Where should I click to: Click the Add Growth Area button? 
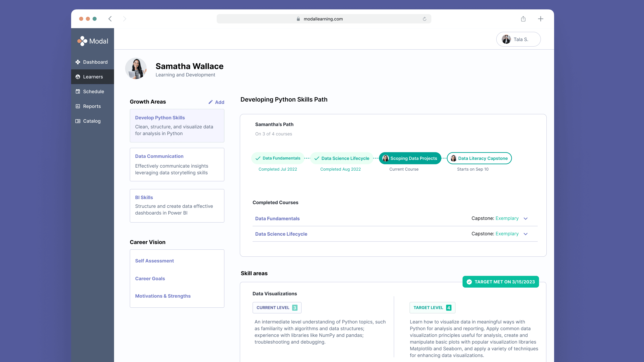click(x=217, y=102)
